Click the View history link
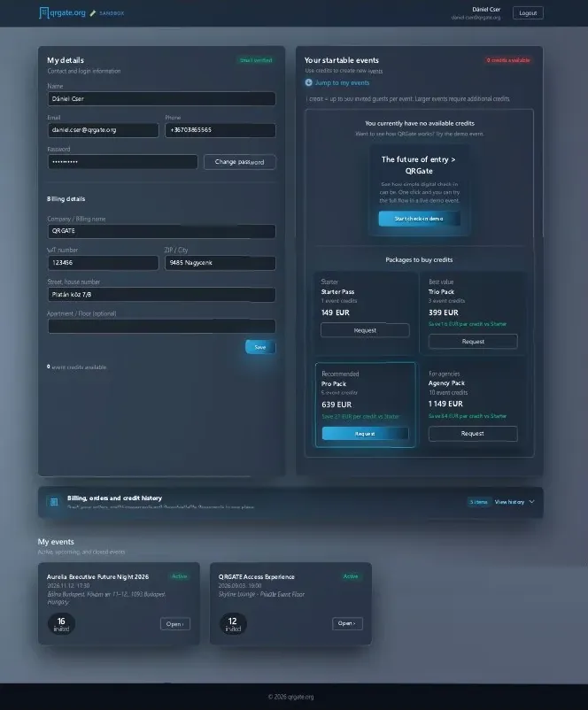The image size is (588, 710). tap(509, 502)
